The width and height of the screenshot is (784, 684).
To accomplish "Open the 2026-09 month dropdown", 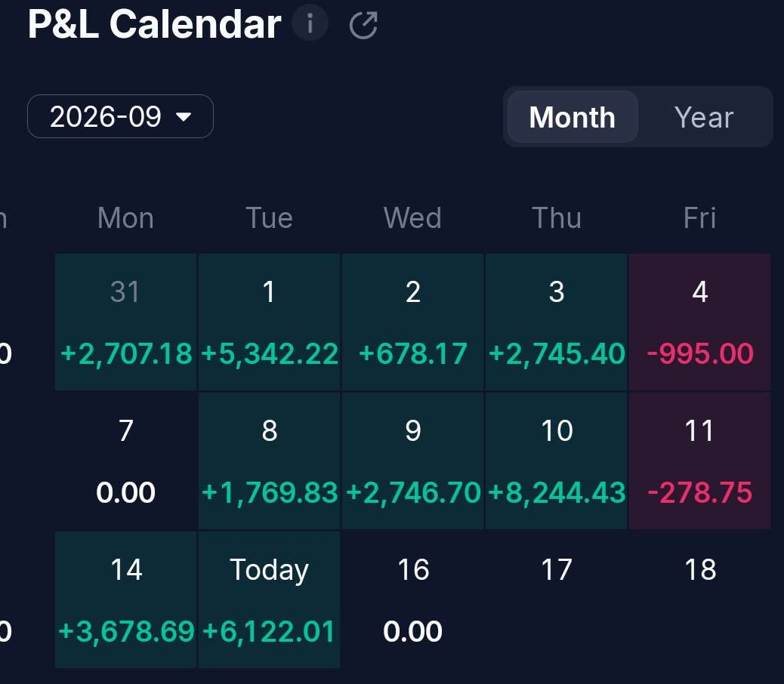I will [x=121, y=116].
